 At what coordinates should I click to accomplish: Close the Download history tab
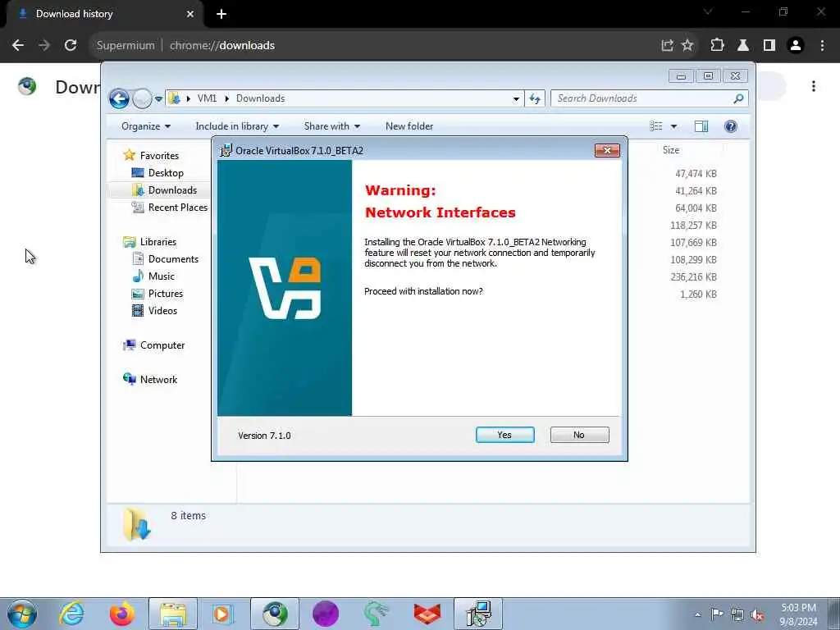coord(190,14)
